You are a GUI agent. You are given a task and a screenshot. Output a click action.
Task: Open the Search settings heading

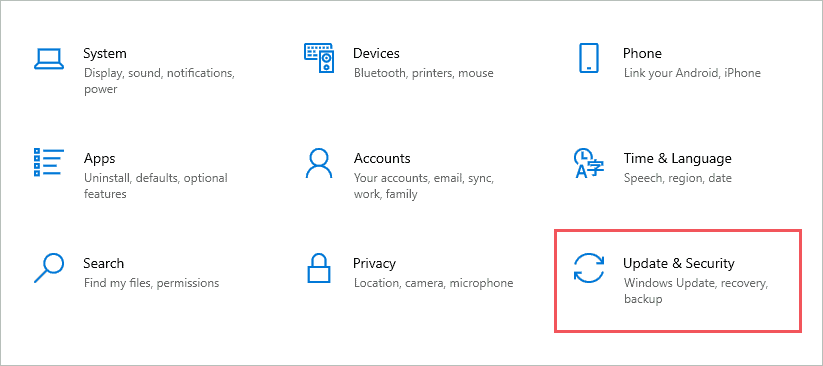click(x=103, y=263)
